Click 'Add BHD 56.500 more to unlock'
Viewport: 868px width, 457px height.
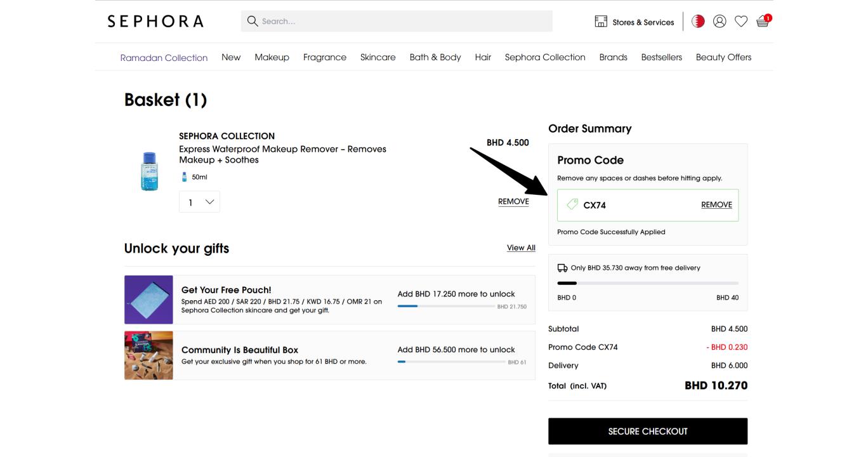tap(456, 350)
